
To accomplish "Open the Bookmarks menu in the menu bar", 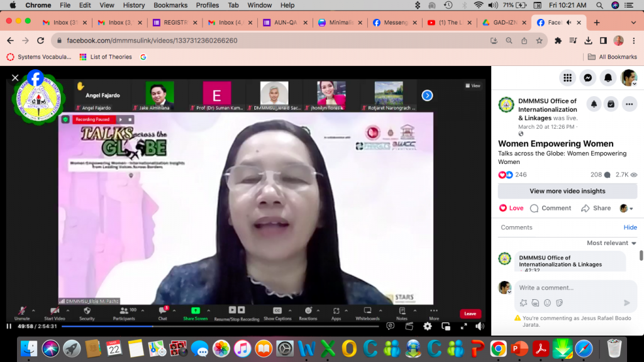I will pos(170,5).
